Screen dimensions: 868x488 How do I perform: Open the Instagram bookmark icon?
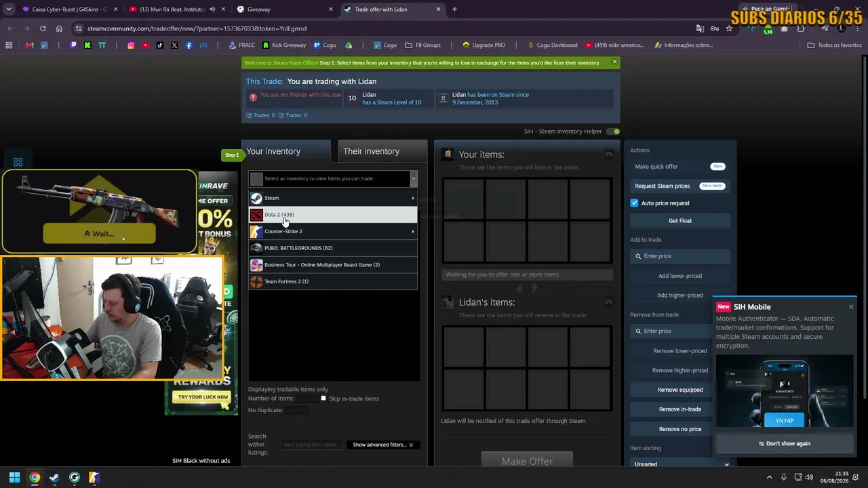(x=131, y=45)
